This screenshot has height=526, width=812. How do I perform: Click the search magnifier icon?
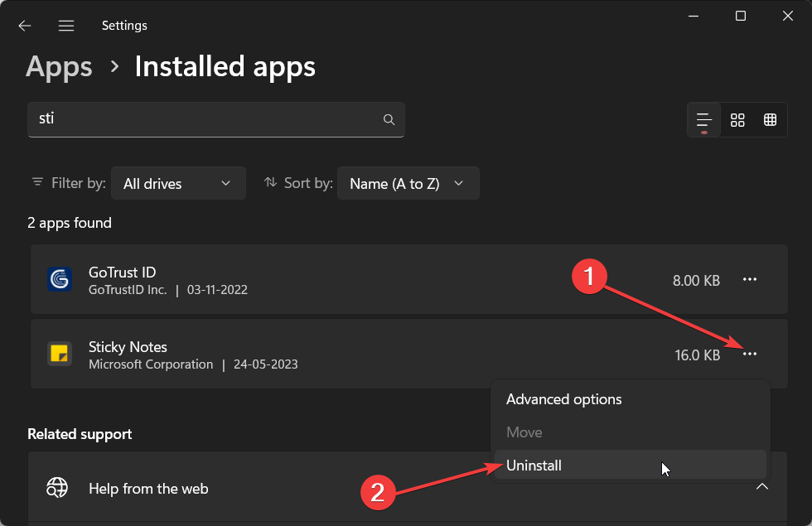(x=389, y=119)
